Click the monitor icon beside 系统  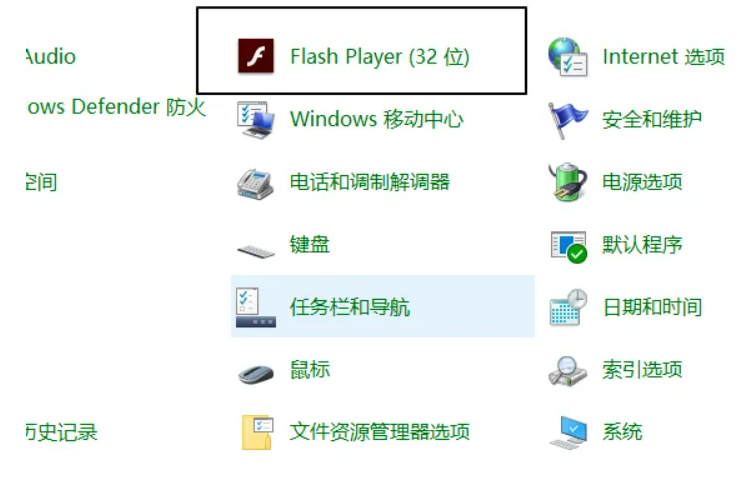tap(569, 432)
